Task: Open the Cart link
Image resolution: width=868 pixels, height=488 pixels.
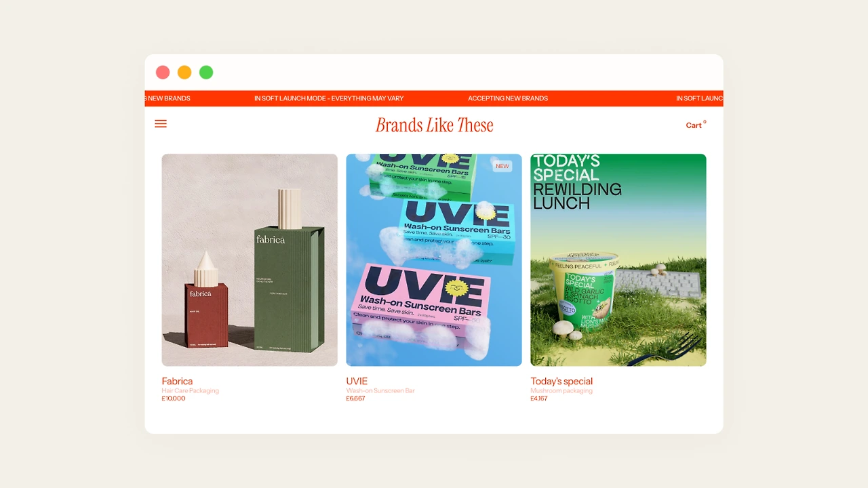Action: pyautogui.click(x=694, y=125)
